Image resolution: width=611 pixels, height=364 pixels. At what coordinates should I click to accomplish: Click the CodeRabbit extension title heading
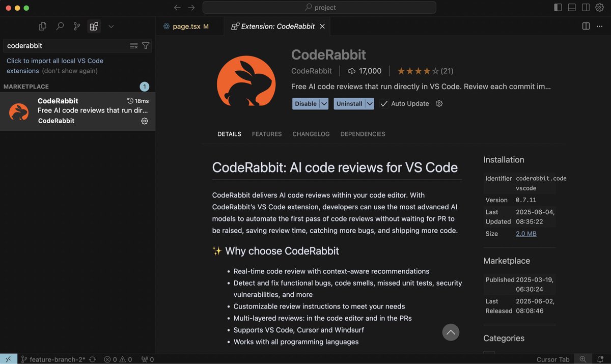pos(328,55)
